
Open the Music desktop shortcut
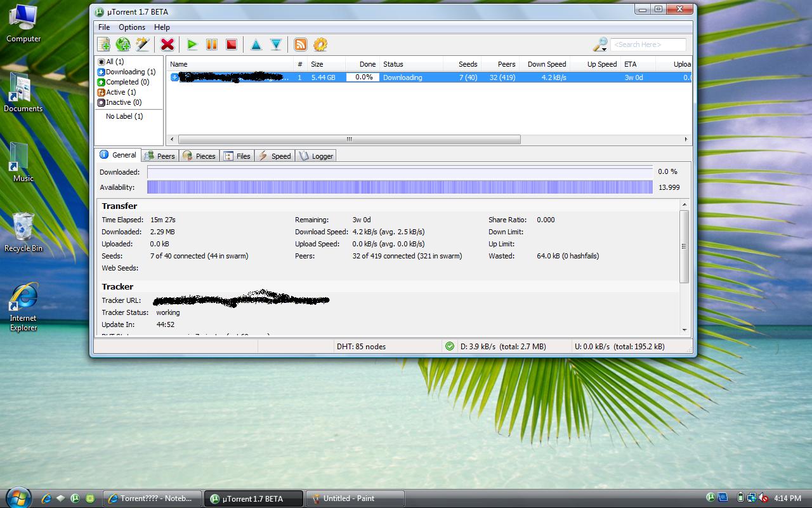(x=23, y=163)
